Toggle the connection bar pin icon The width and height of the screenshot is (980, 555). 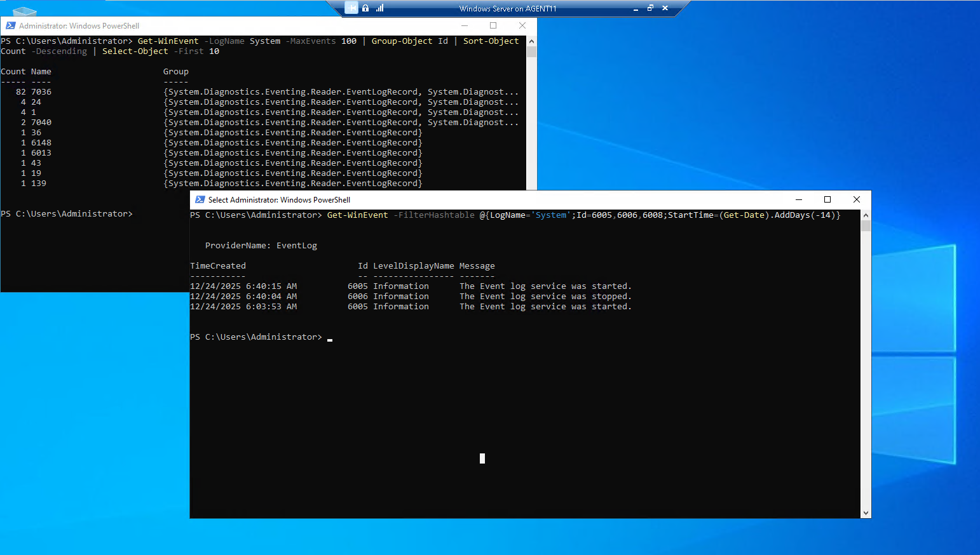tap(351, 8)
